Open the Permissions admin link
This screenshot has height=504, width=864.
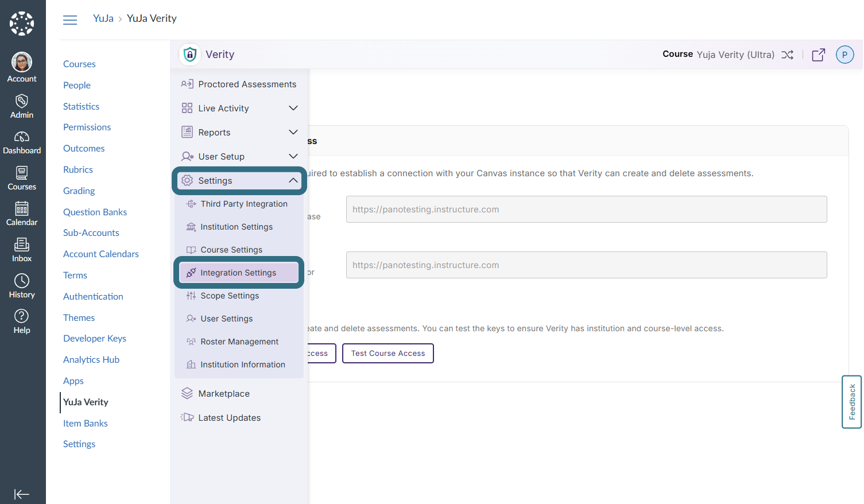[87, 127]
